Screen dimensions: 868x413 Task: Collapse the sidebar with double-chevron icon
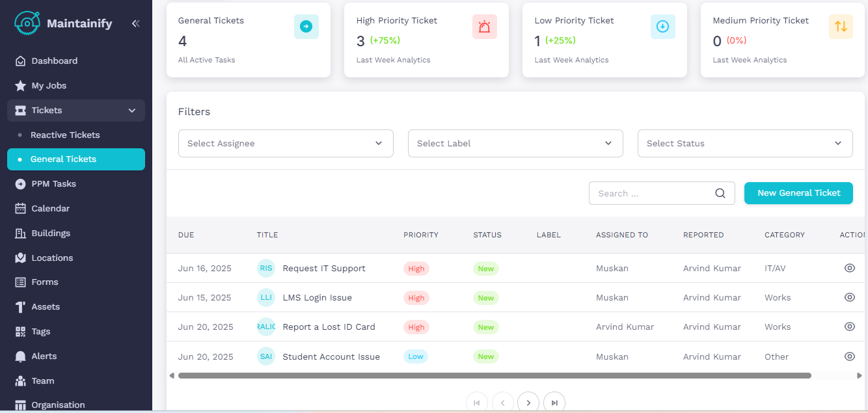pyautogui.click(x=135, y=23)
